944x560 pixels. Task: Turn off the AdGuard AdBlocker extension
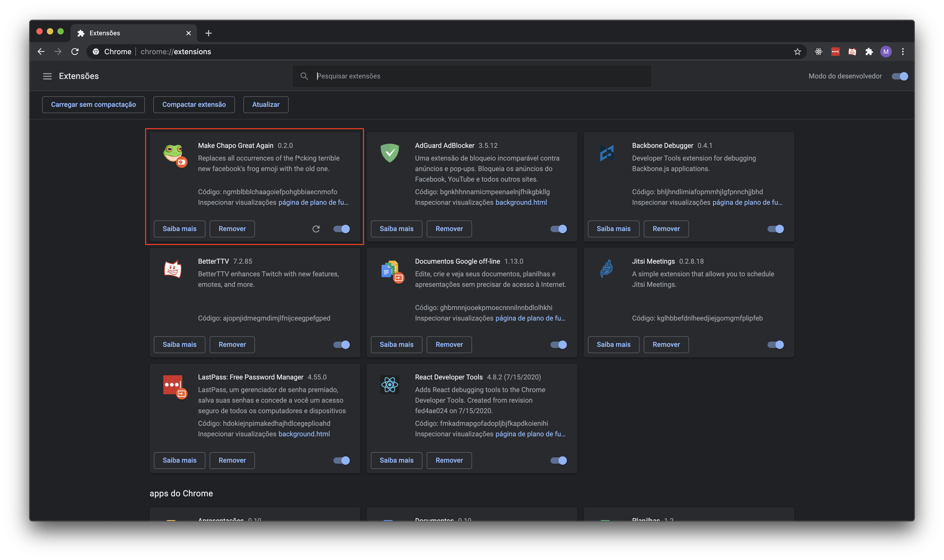(x=558, y=229)
